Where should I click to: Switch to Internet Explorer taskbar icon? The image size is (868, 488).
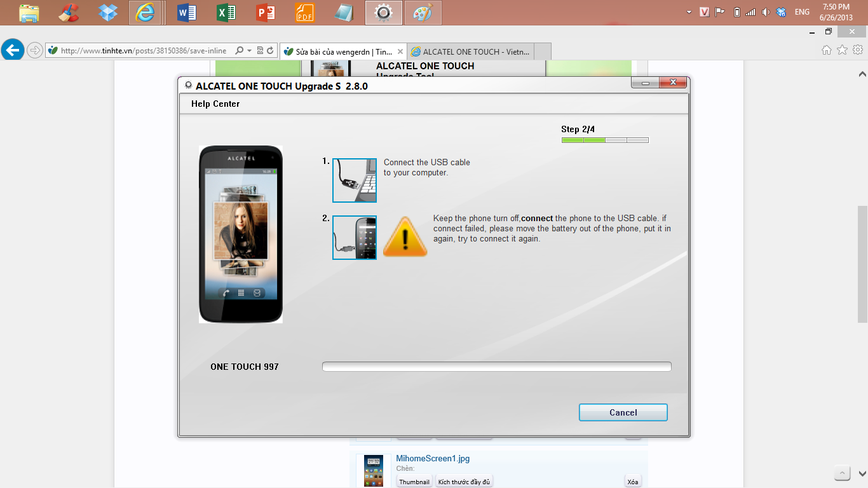click(x=145, y=12)
